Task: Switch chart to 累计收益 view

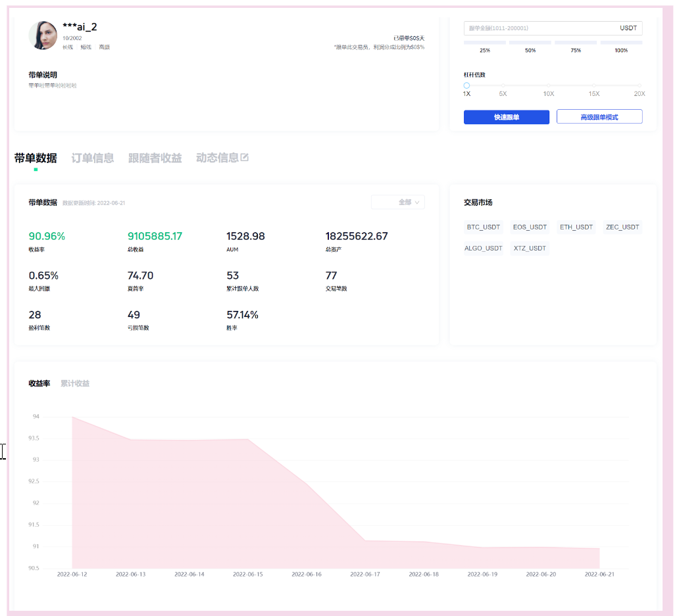Action: 75,383
